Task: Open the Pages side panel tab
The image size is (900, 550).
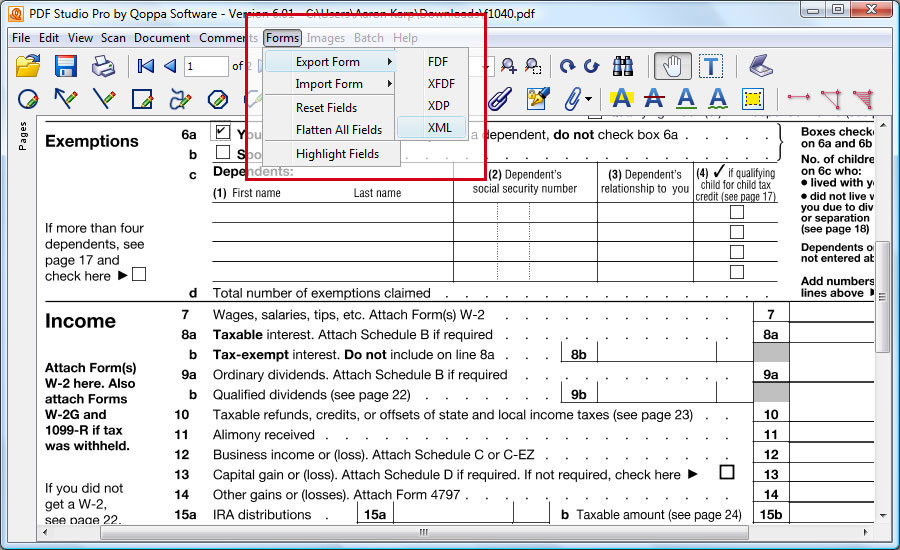Action: point(22,136)
